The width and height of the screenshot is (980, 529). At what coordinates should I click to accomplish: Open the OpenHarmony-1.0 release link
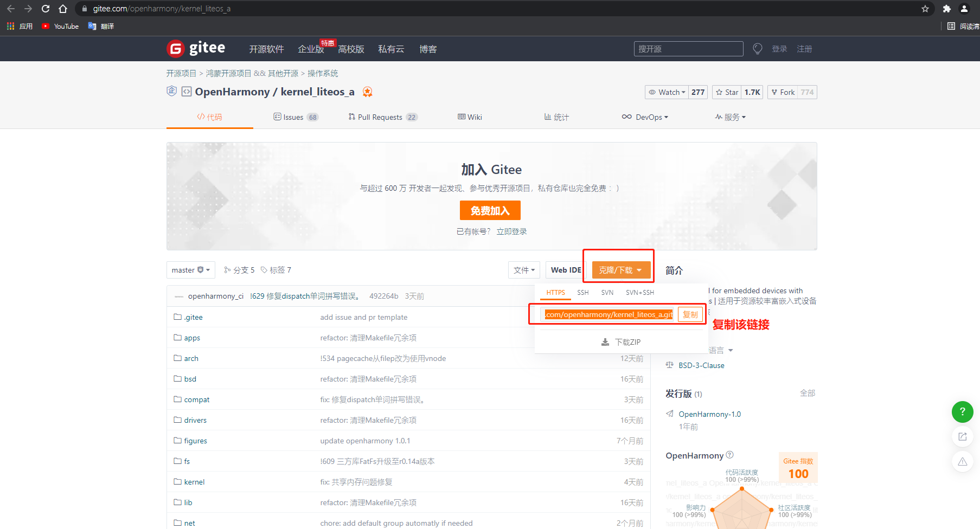click(x=709, y=414)
